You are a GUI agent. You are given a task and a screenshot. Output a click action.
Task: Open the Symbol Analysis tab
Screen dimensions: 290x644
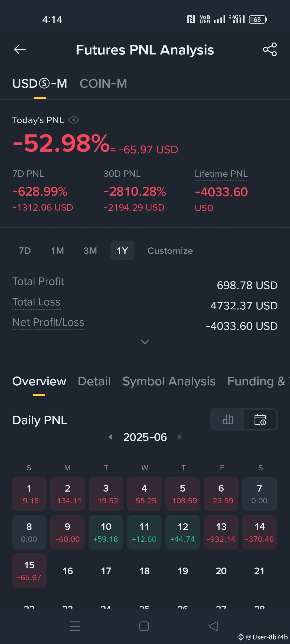(169, 381)
